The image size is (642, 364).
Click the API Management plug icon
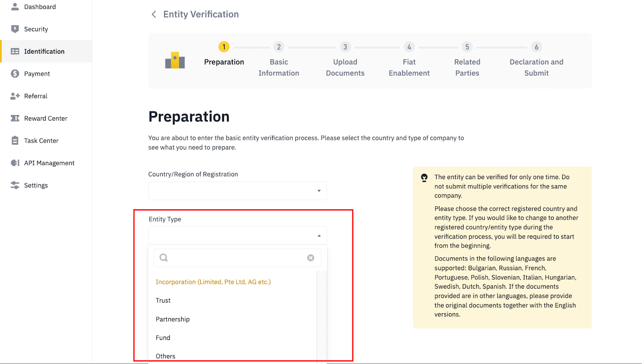coord(15,163)
